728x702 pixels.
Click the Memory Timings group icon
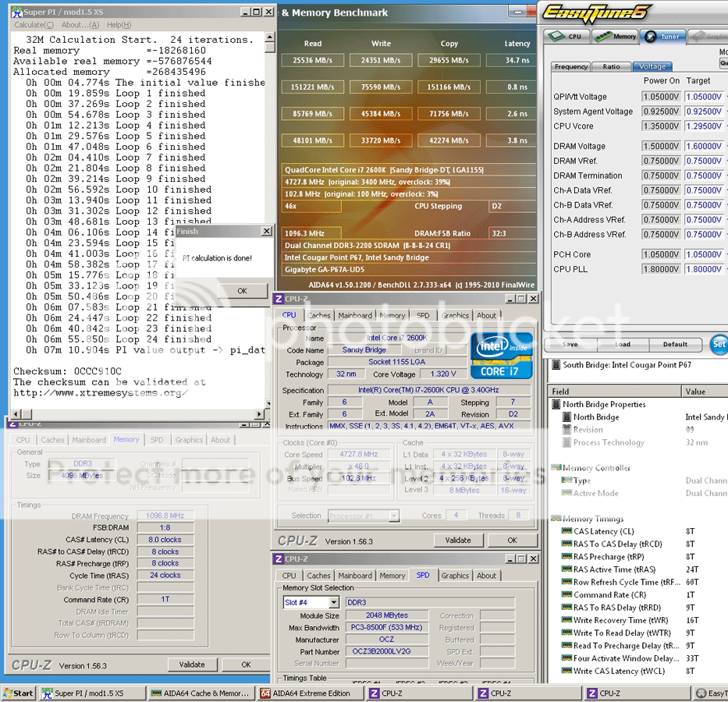[x=556, y=518]
